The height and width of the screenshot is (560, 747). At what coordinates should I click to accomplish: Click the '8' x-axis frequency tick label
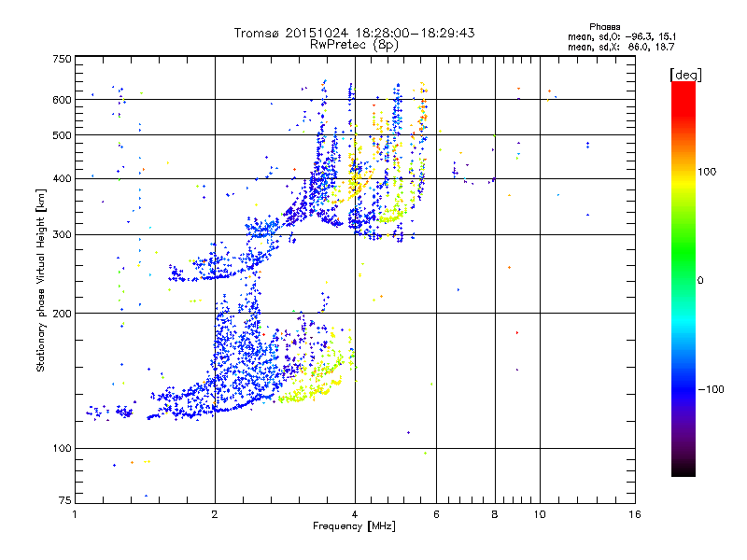[x=495, y=514]
